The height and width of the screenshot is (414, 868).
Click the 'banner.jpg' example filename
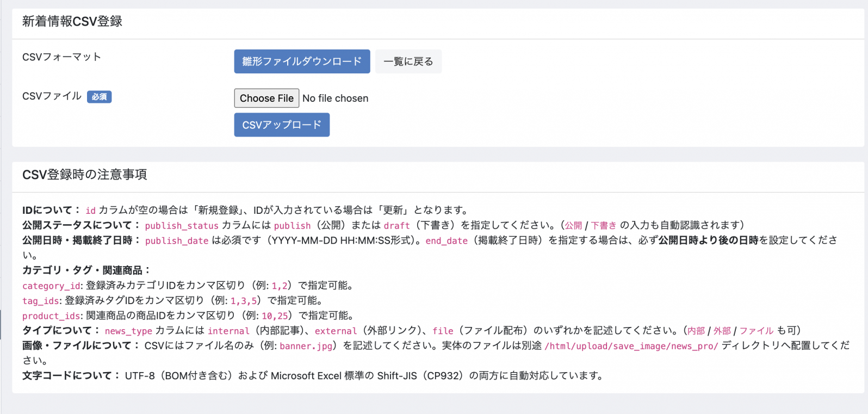tap(306, 346)
